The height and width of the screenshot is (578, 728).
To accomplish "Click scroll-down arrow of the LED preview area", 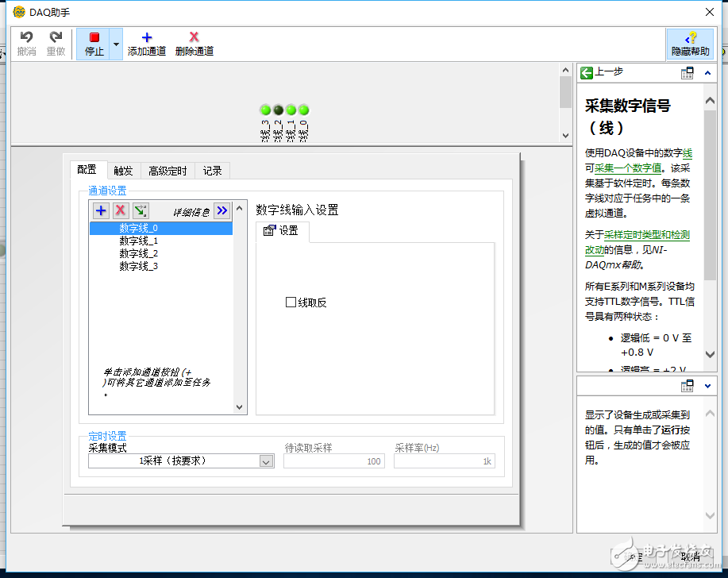I will [565, 136].
